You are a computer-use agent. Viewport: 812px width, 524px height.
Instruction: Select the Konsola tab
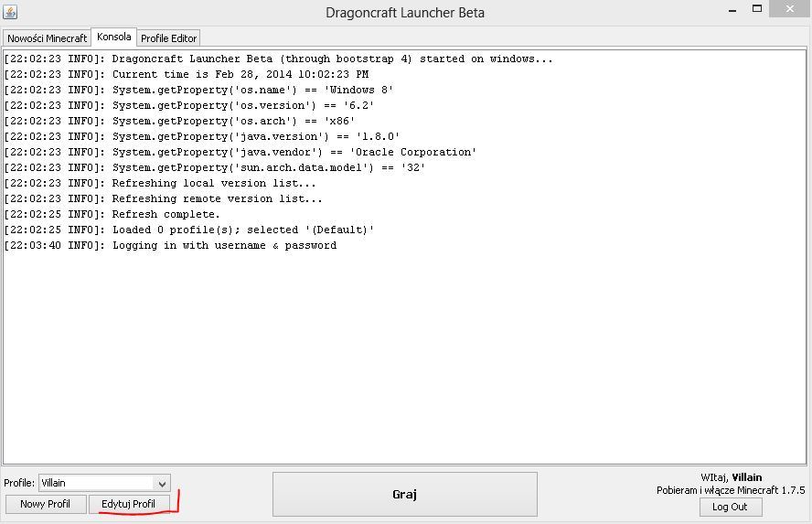[x=114, y=37]
